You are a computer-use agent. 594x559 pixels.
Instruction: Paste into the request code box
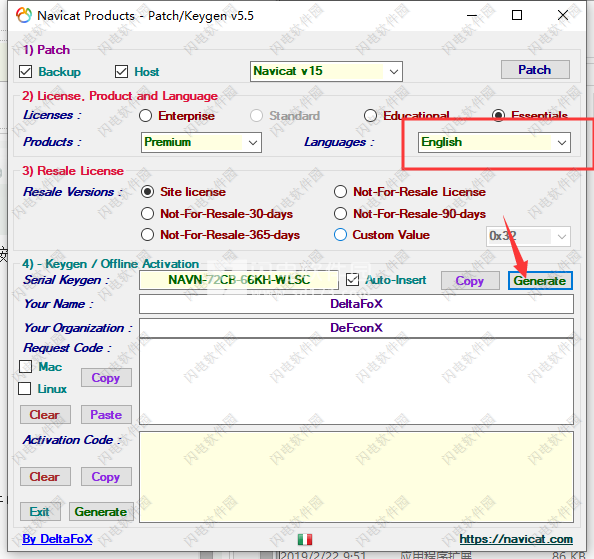(106, 415)
